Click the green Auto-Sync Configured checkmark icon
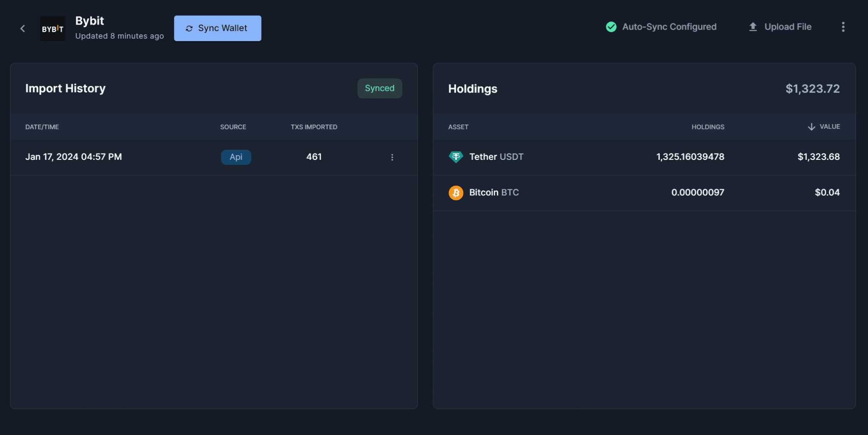This screenshot has height=435, width=868. (611, 27)
